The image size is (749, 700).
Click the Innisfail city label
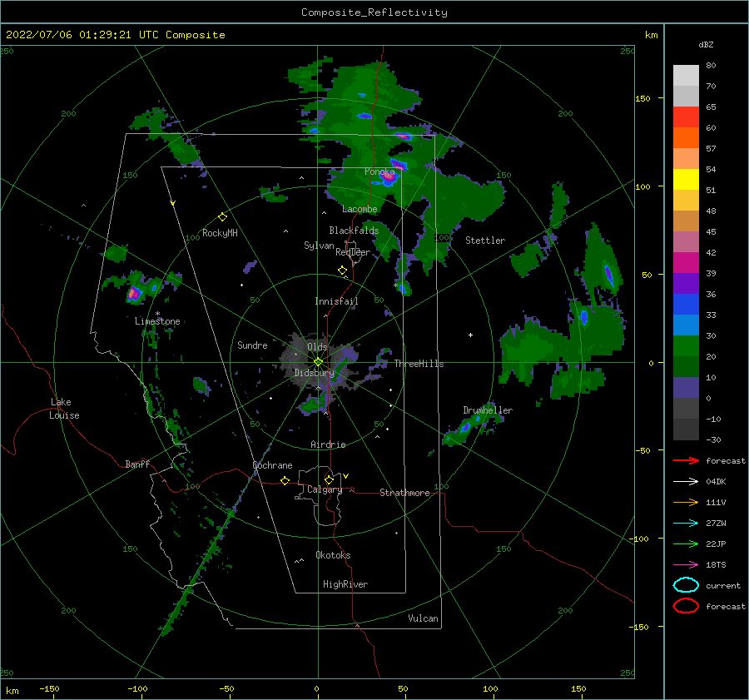pyautogui.click(x=336, y=301)
